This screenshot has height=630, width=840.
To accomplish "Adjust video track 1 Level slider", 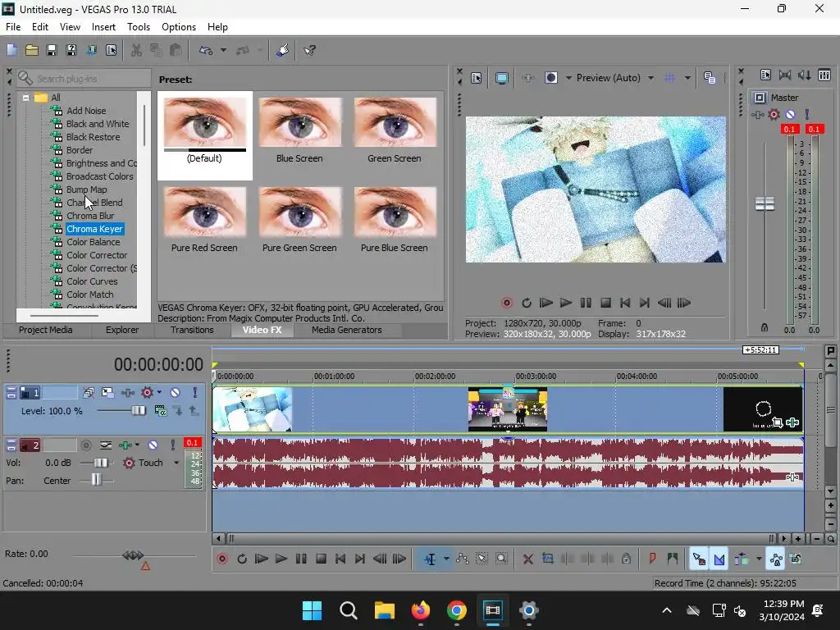I will coord(138,411).
